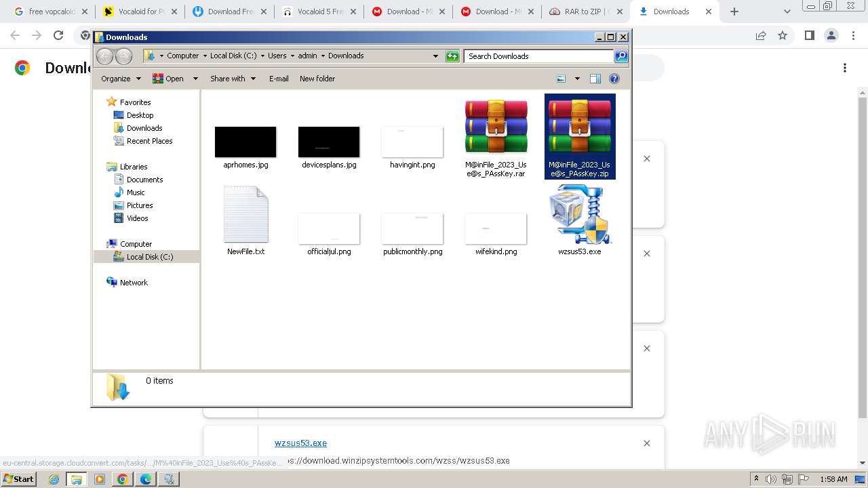Toggle the preview pane button

pos(595,79)
